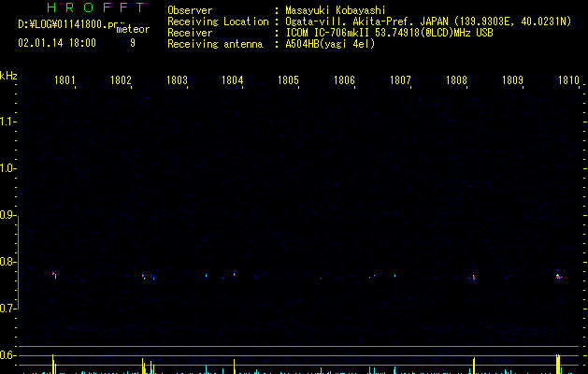Select the log file path D:¥LOG¥01141800
This screenshot has width=588, height=374.
pyautogui.click(x=68, y=24)
